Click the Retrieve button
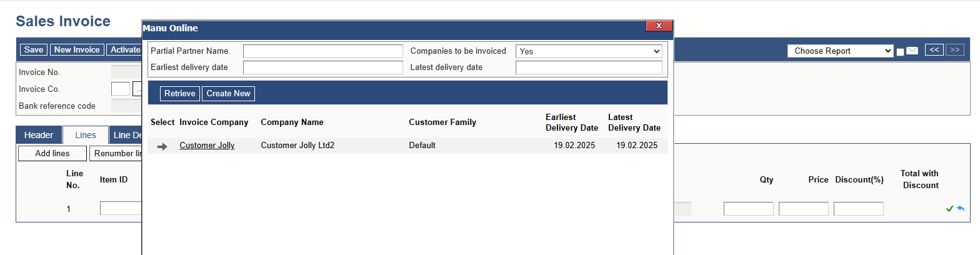Screen dimensions: 980x255 (180, 94)
